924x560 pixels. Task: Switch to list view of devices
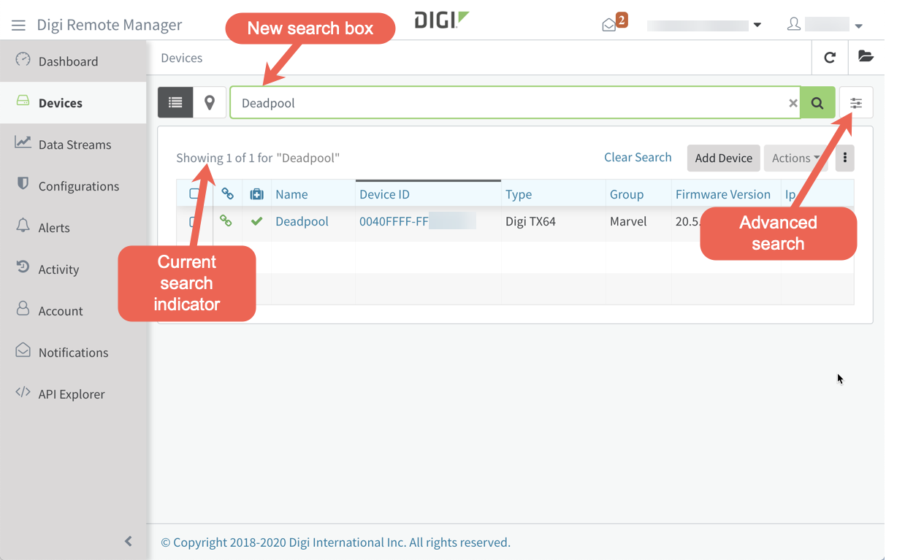point(175,103)
